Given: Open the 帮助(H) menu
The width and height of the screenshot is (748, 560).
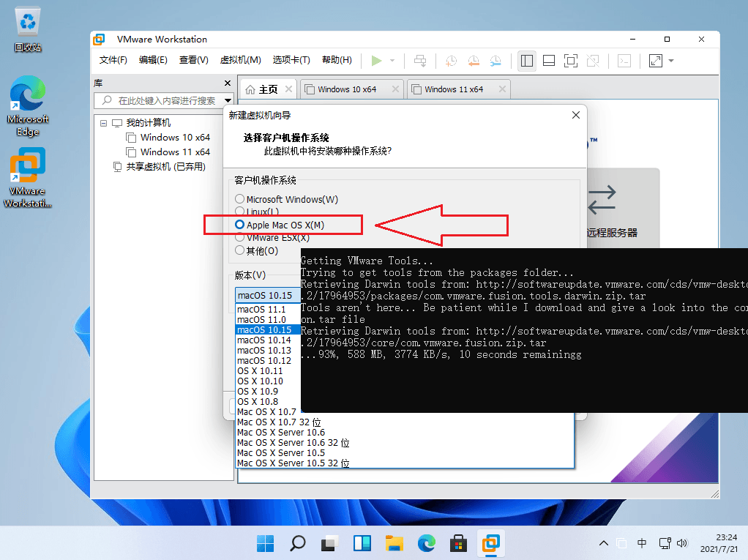Looking at the screenshot, I should click(x=337, y=60).
